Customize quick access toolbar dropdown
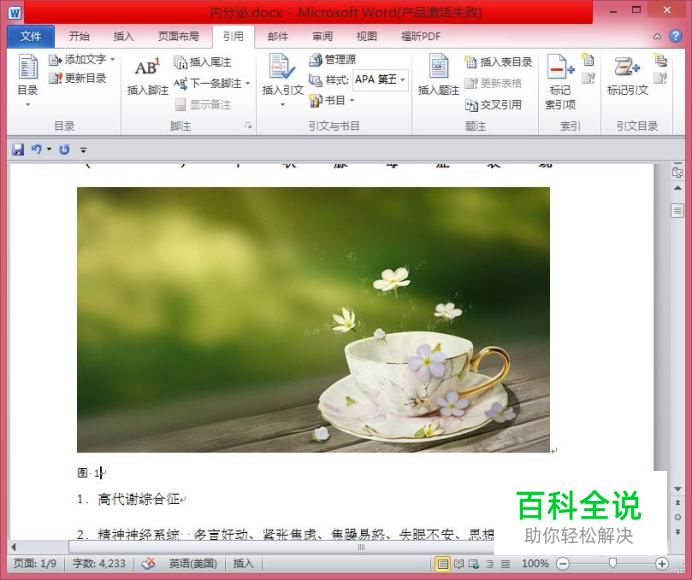Screen dimensions: 692x580 [x=83, y=150]
